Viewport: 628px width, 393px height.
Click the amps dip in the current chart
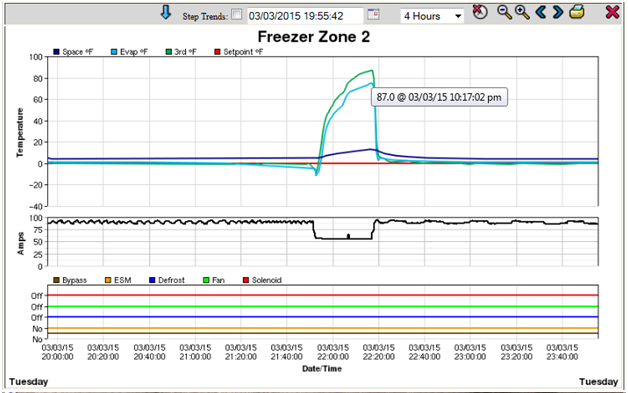(x=343, y=239)
